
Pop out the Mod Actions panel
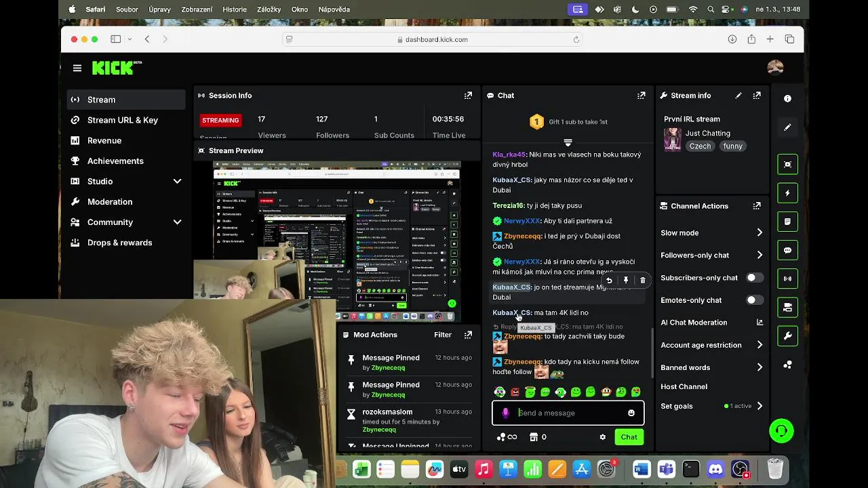coord(468,335)
